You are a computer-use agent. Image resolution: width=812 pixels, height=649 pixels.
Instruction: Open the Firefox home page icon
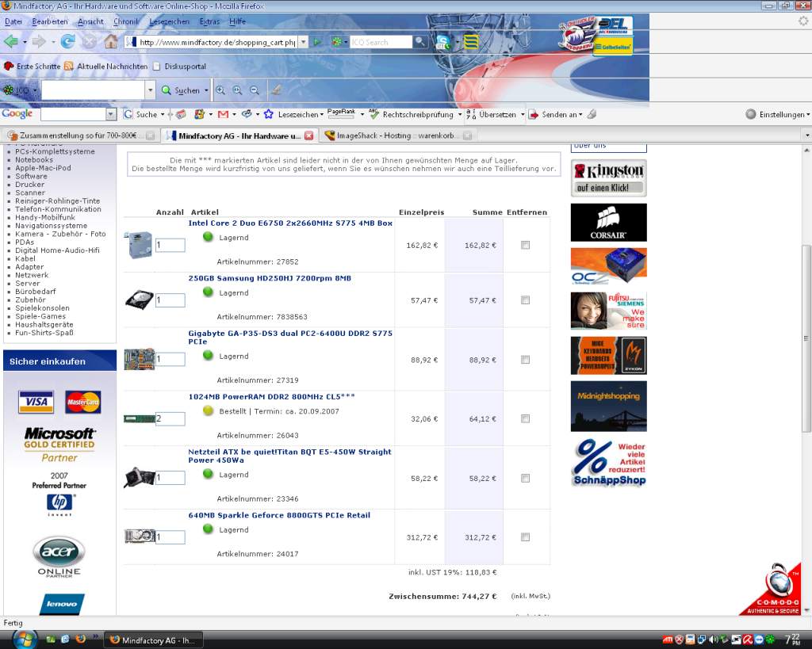111,41
